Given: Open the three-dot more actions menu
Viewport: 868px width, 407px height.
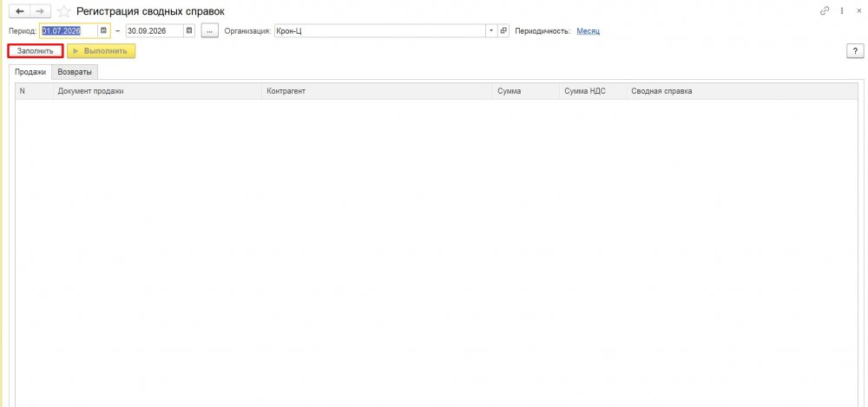Looking at the screenshot, I should [x=842, y=10].
